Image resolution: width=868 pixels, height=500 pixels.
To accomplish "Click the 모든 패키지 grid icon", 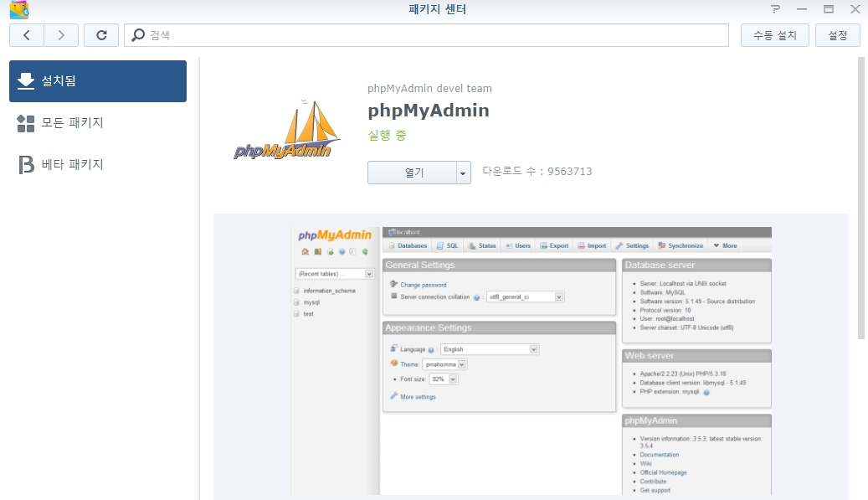I will [x=25, y=123].
